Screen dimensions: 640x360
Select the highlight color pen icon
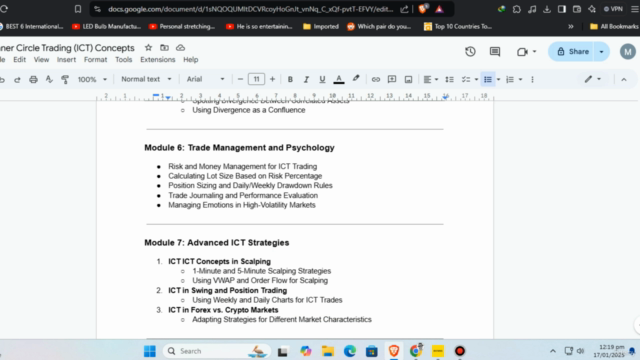tap(356, 79)
